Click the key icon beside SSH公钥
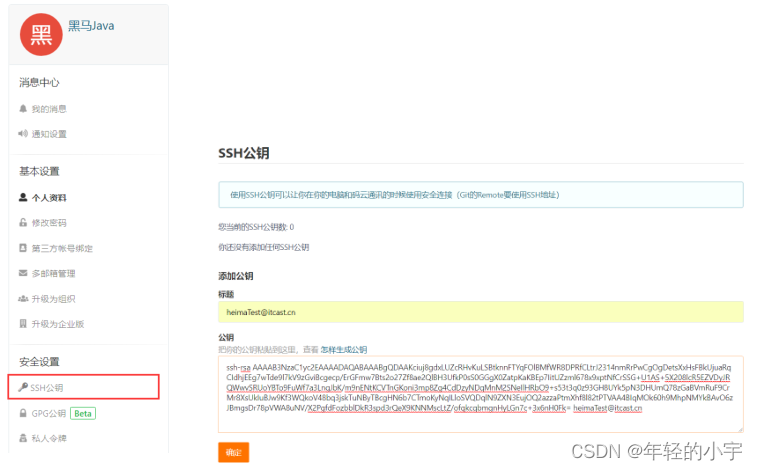 pyautogui.click(x=23, y=387)
